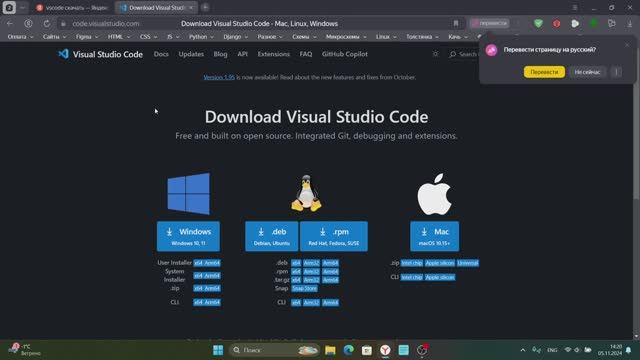640x360 pixels.
Task: Close the translate page popup
Action: [x=627, y=45]
